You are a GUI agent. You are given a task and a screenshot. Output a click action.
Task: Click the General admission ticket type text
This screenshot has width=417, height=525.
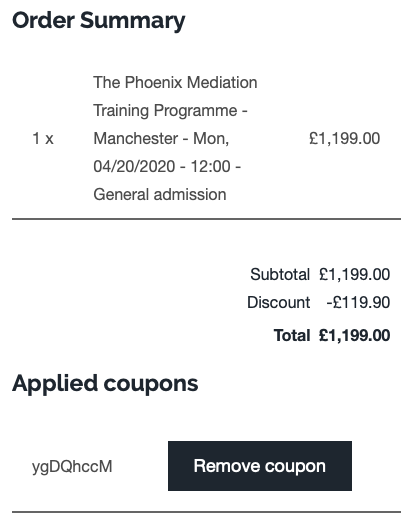160,195
